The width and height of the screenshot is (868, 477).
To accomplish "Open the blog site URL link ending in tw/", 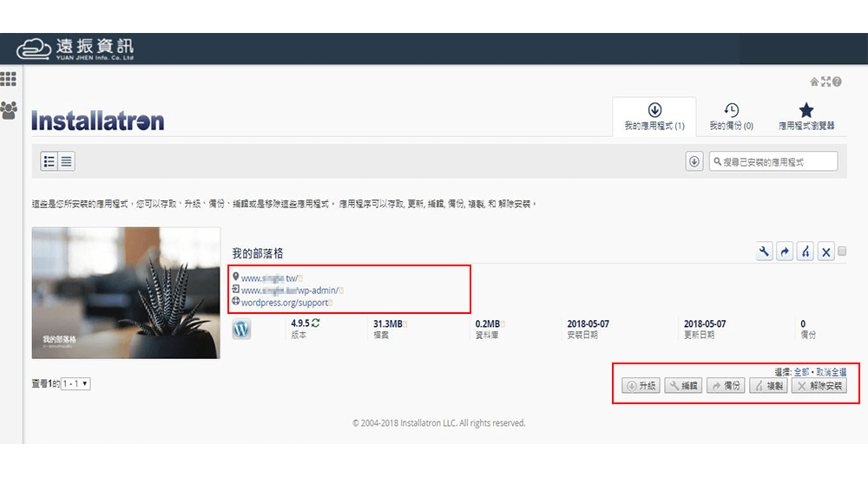I will tap(270, 278).
